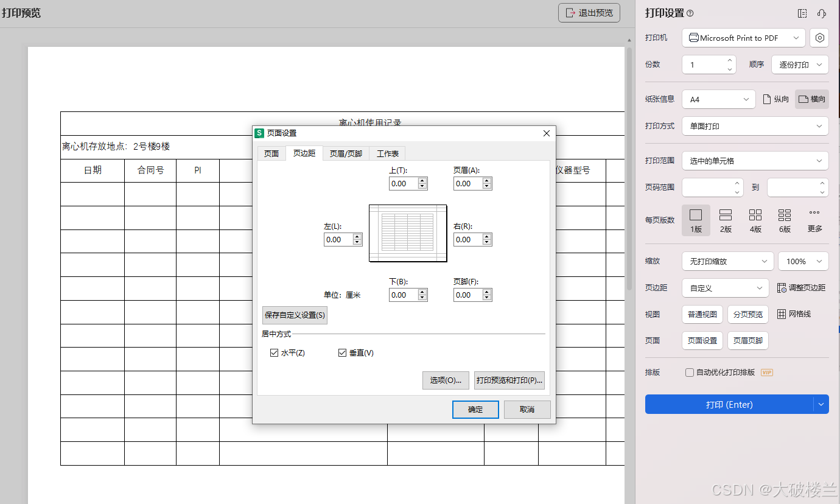Click the 取消 button
Image resolution: width=840 pixels, height=504 pixels.
(x=527, y=410)
